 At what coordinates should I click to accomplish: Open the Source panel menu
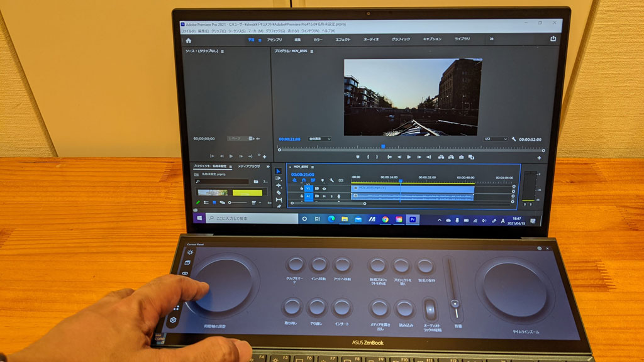tap(222, 52)
